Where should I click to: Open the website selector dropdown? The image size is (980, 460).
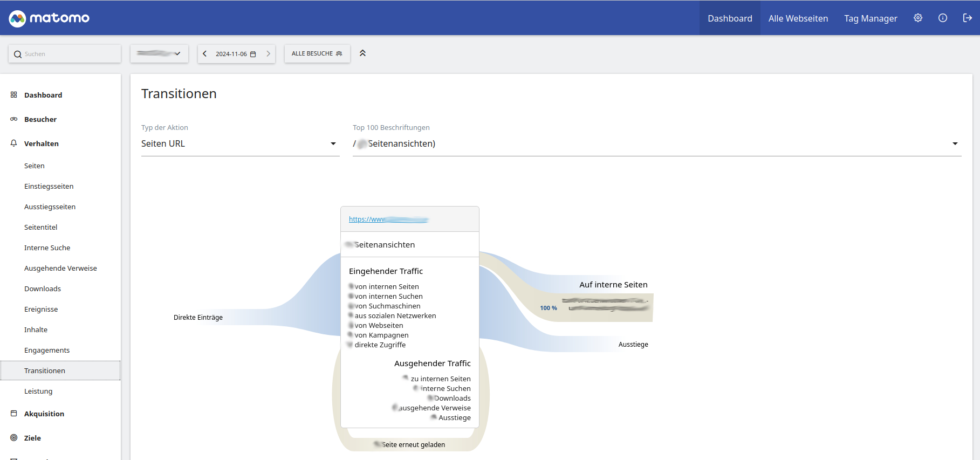159,53
